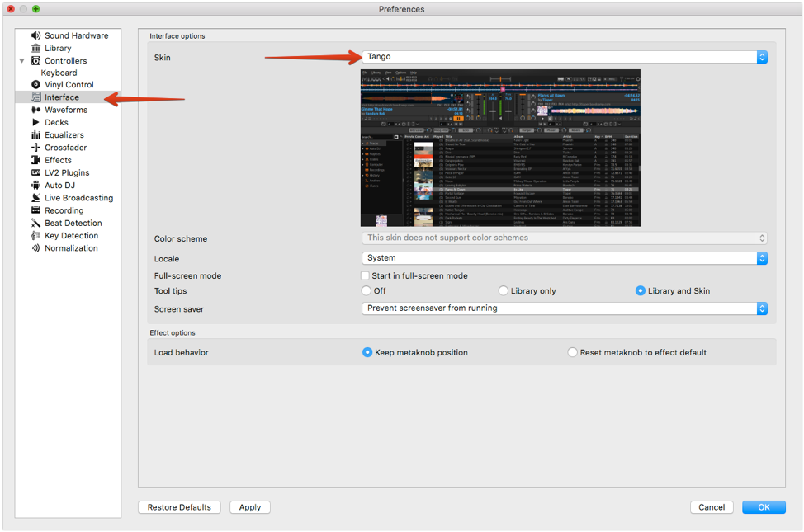
Task: Go to Library preferences
Action: (58, 48)
